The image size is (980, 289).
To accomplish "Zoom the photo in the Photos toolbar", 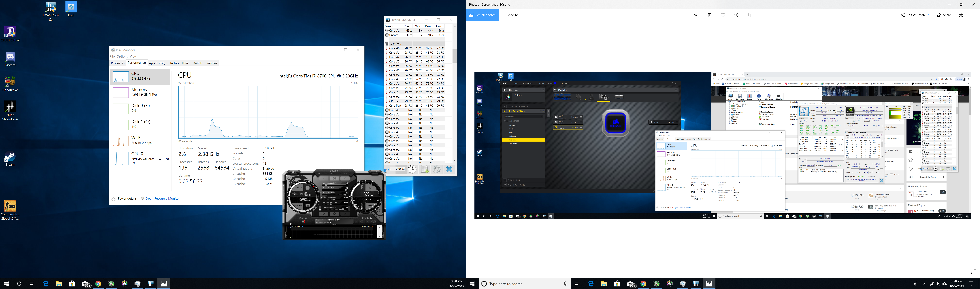I will pyautogui.click(x=696, y=15).
